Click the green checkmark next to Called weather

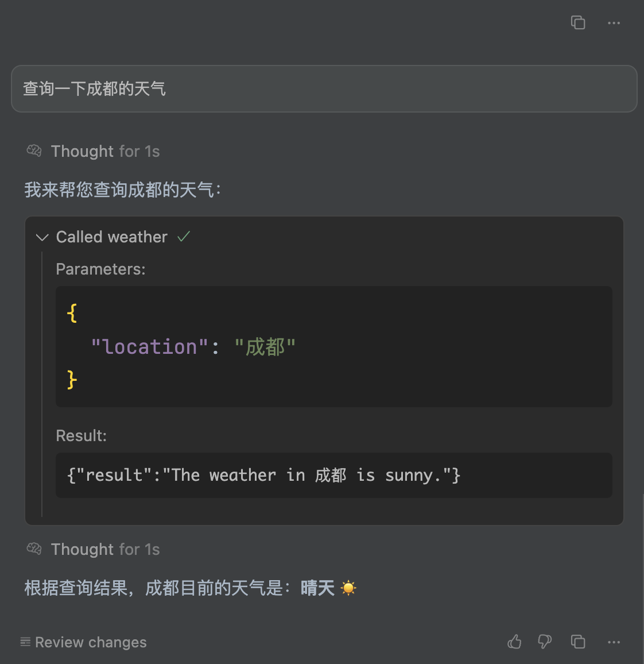point(183,236)
